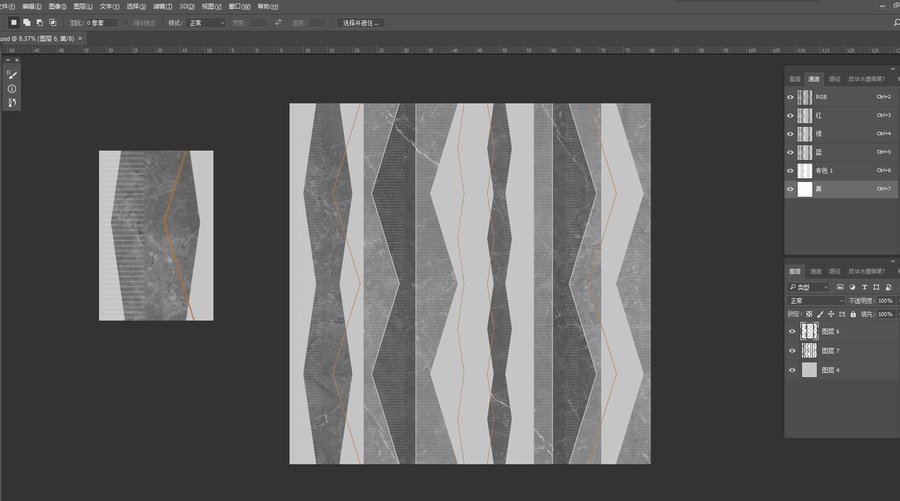
Task: Open the 选择 menu
Action: click(x=135, y=6)
